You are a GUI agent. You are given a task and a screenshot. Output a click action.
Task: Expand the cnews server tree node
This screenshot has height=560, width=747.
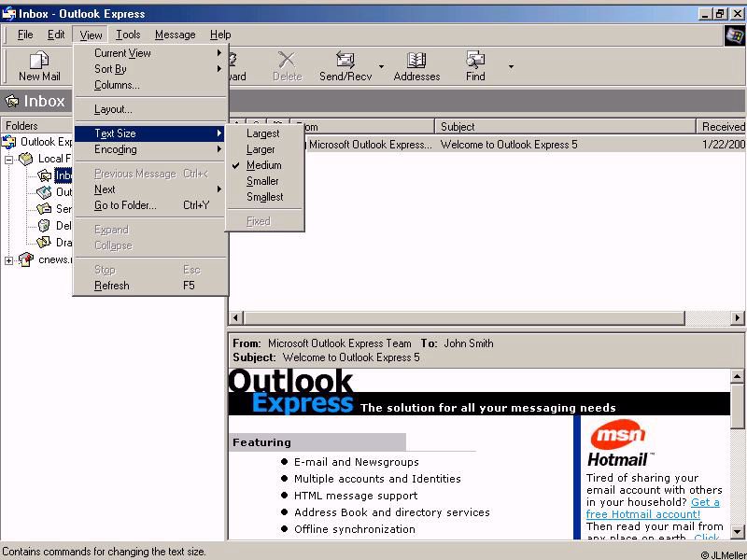(x=9, y=260)
